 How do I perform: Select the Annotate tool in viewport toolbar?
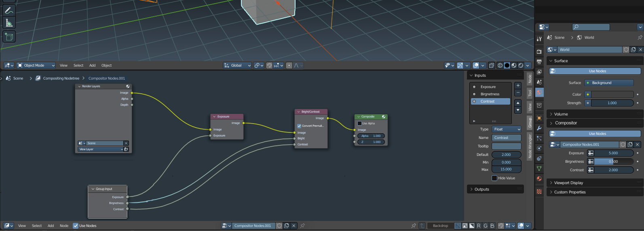coord(9,10)
